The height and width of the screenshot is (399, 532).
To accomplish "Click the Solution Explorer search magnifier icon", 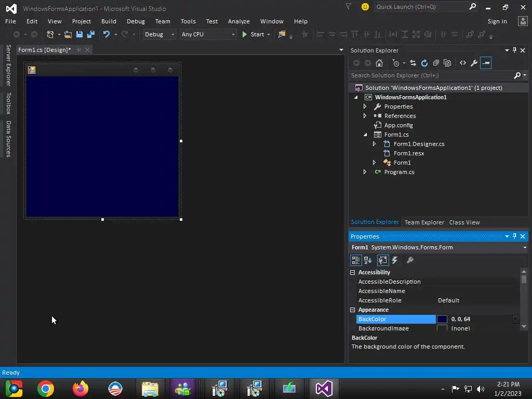I will click(517, 75).
